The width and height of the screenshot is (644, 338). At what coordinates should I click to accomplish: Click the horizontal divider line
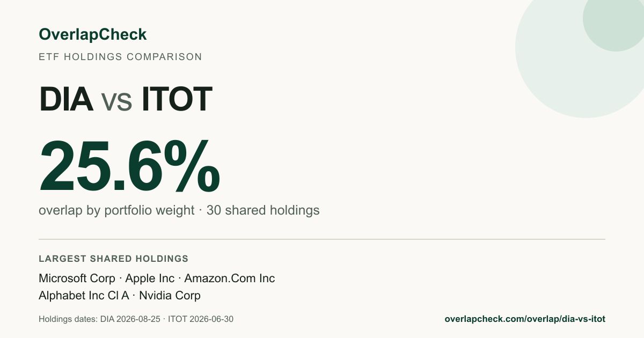click(322, 239)
